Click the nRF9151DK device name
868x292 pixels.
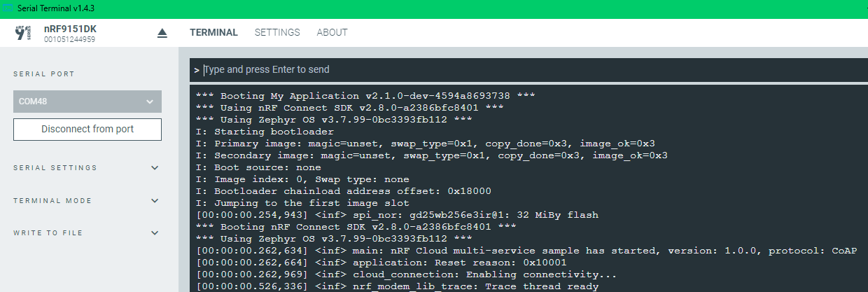pyautogui.click(x=71, y=29)
